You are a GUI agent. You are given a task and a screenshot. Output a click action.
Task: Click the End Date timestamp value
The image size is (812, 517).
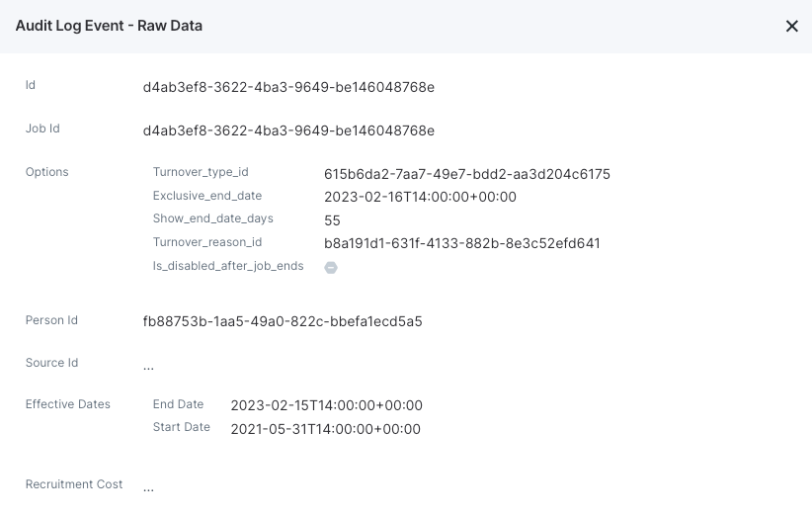click(326, 405)
